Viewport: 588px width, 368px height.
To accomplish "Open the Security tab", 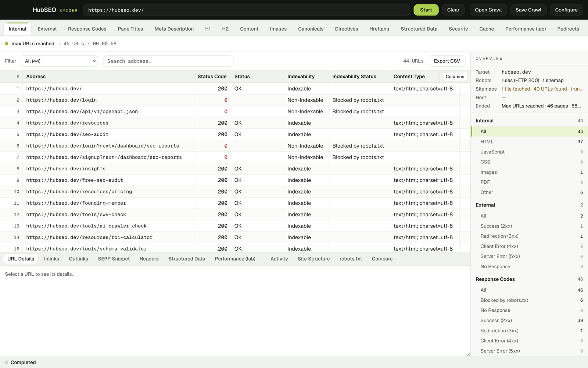I will pos(458,29).
